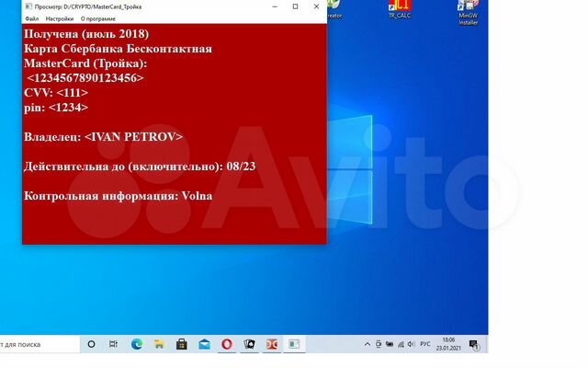Click the battery tray icon

tap(390, 344)
